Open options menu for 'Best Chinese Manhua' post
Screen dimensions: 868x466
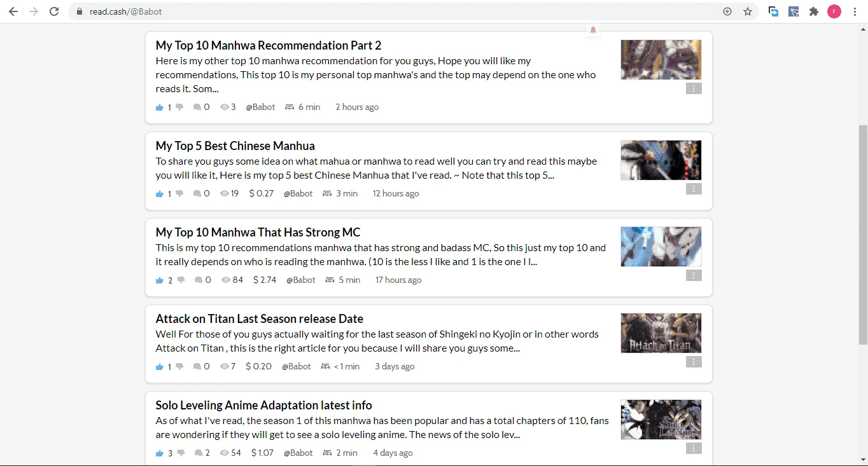(x=694, y=189)
